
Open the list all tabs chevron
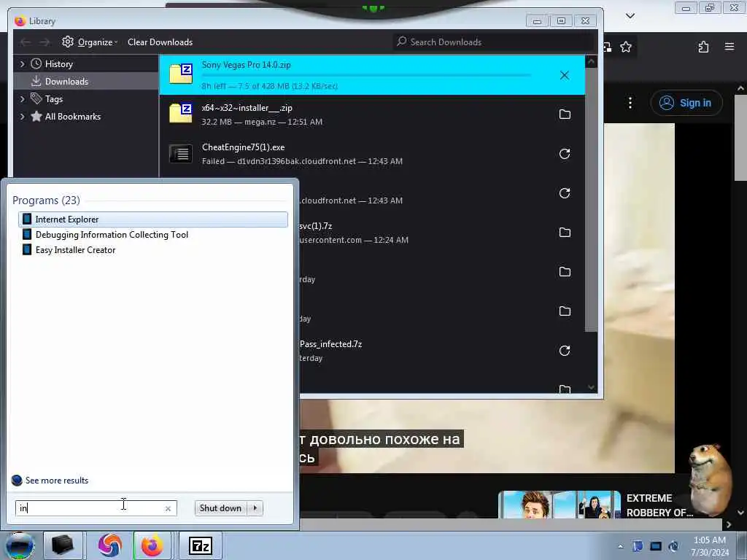(630, 16)
